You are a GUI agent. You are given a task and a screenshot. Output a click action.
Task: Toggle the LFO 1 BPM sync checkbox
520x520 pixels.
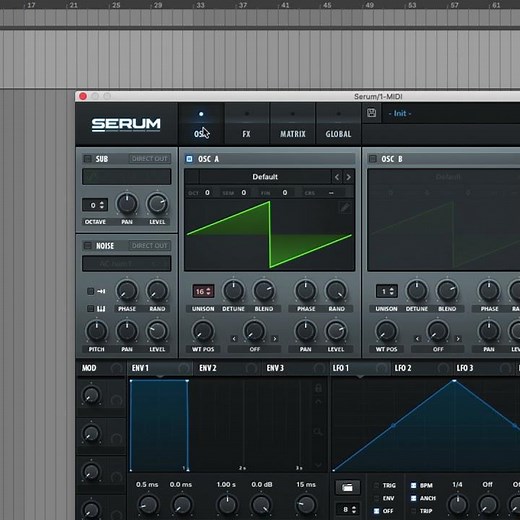coord(413,485)
